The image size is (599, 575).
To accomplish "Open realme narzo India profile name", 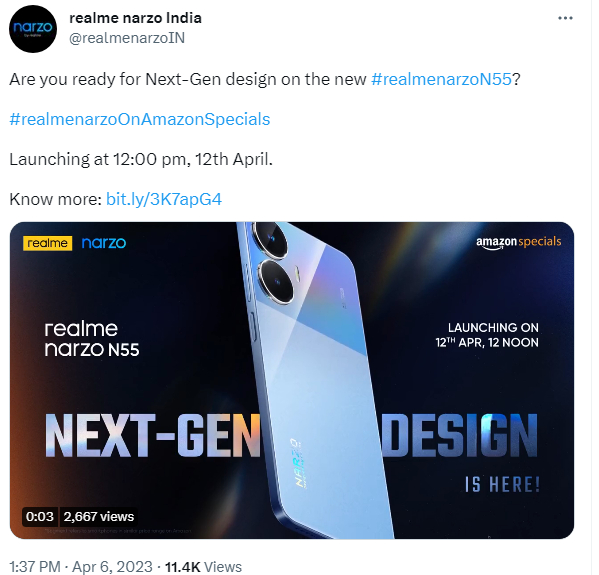I will (x=135, y=18).
